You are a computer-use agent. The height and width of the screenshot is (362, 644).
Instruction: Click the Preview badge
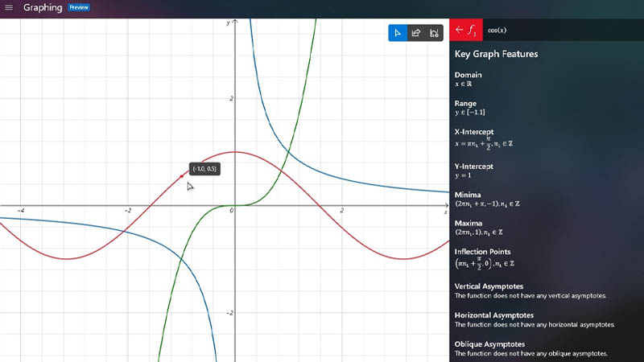[x=79, y=7]
